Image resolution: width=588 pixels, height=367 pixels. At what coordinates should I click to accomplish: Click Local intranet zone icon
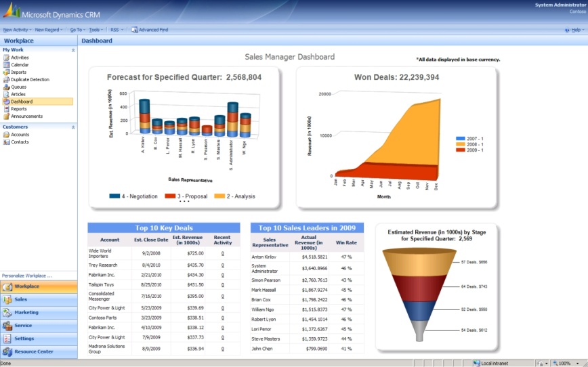coord(476,363)
